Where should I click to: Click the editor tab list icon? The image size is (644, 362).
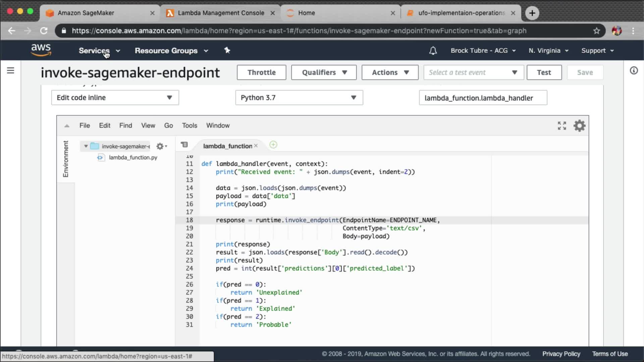(x=184, y=145)
